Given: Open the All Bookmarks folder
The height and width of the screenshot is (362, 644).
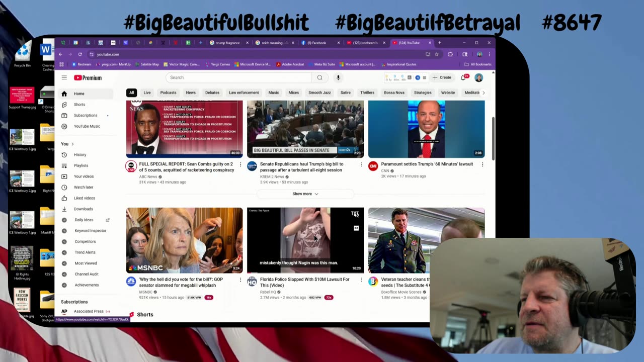Looking at the screenshot, I should [478, 64].
